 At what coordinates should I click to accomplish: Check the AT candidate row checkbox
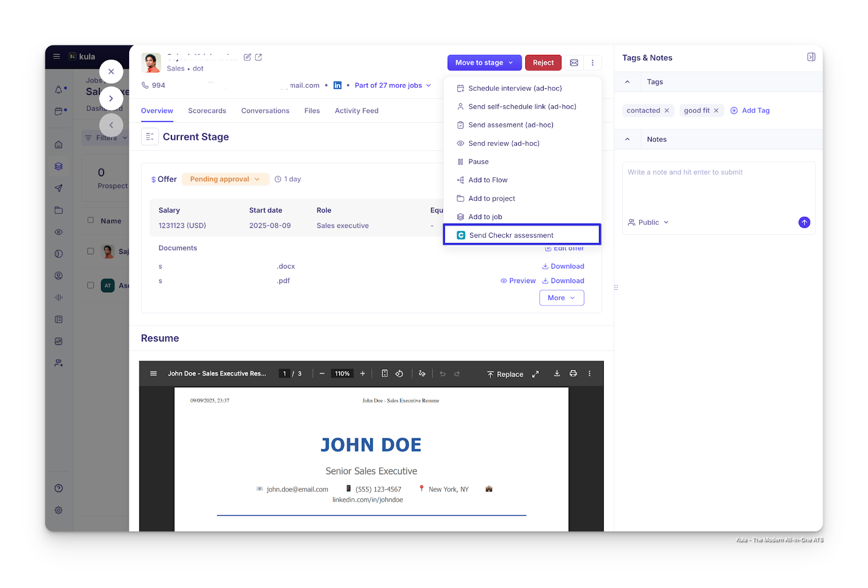91,285
